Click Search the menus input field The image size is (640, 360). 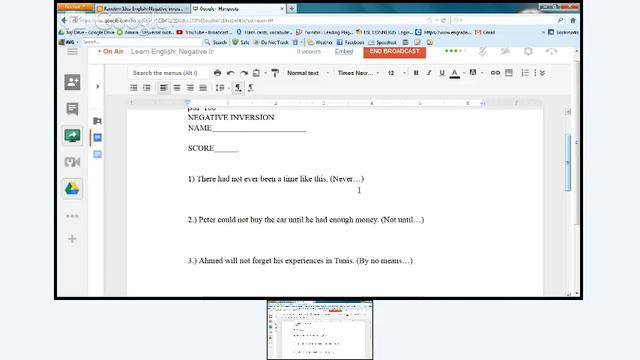pos(169,73)
